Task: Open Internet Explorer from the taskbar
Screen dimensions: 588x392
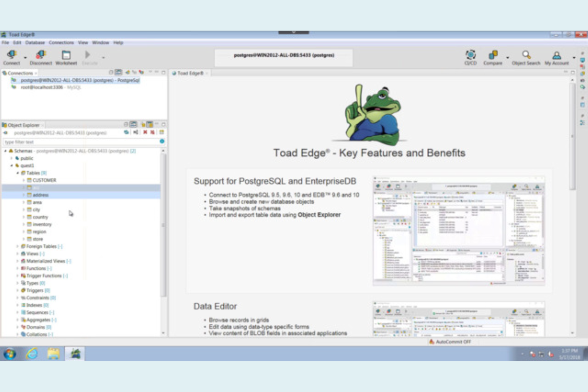Action: (32, 353)
